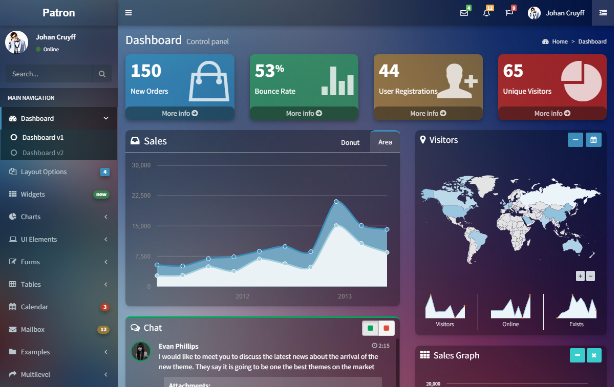The height and width of the screenshot is (387, 614).
Task: Close the Sales Graph panel
Action: coord(594,355)
